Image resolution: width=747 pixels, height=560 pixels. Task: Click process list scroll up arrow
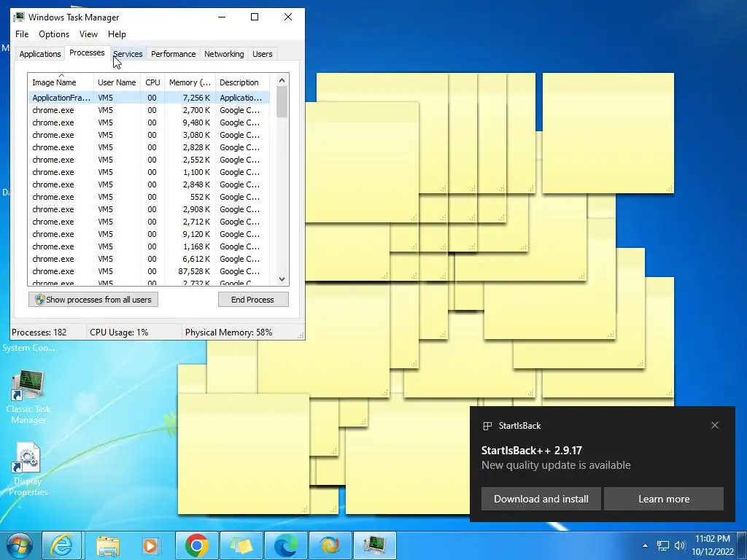(x=282, y=80)
